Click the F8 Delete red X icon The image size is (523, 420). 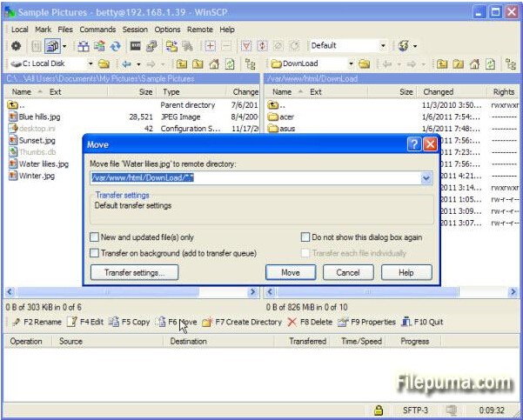tap(292, 322)
